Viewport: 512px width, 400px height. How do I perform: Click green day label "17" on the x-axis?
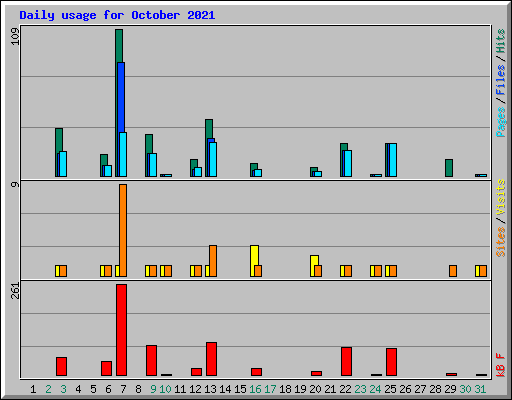270,389
